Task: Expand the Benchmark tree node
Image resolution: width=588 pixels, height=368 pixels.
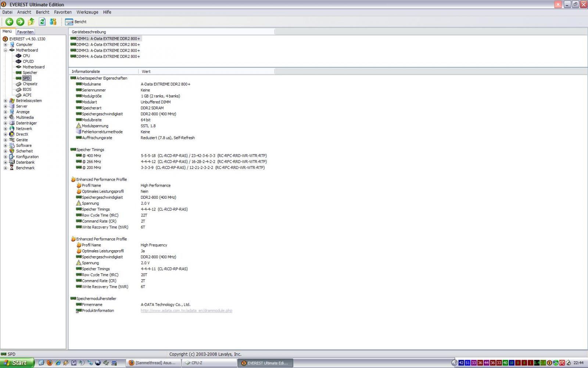Action: point(6,168)
